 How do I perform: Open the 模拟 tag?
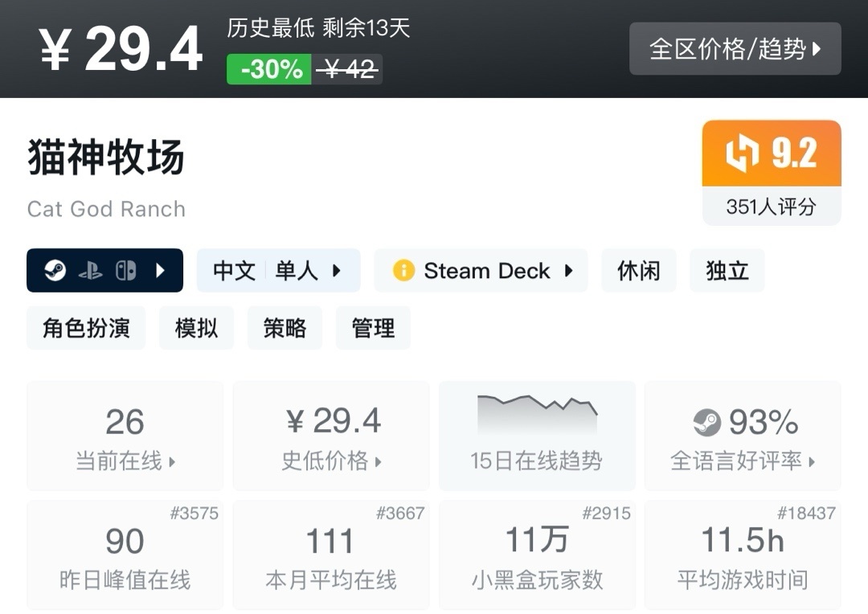pyautogui.click(x=196, y=328)
